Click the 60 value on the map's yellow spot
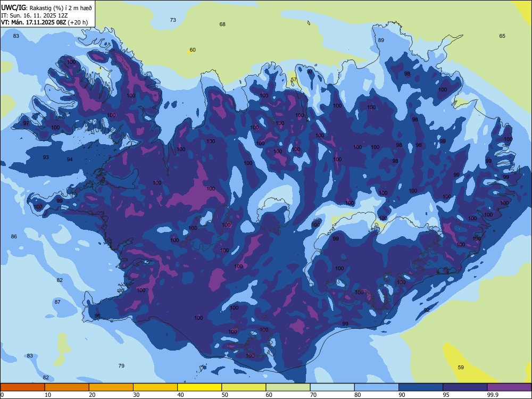The image size is (532, 399). tap(193, 50)
